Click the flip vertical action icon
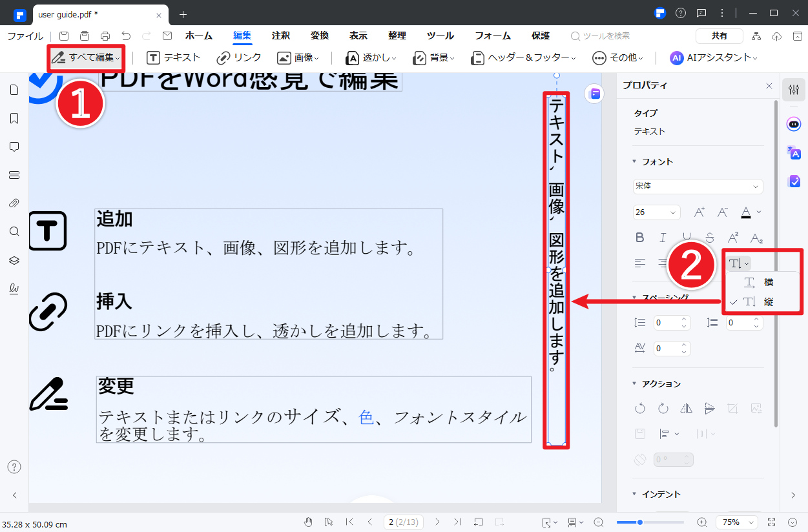This screenshot has height=532, width=808. (x=709, y=408)
